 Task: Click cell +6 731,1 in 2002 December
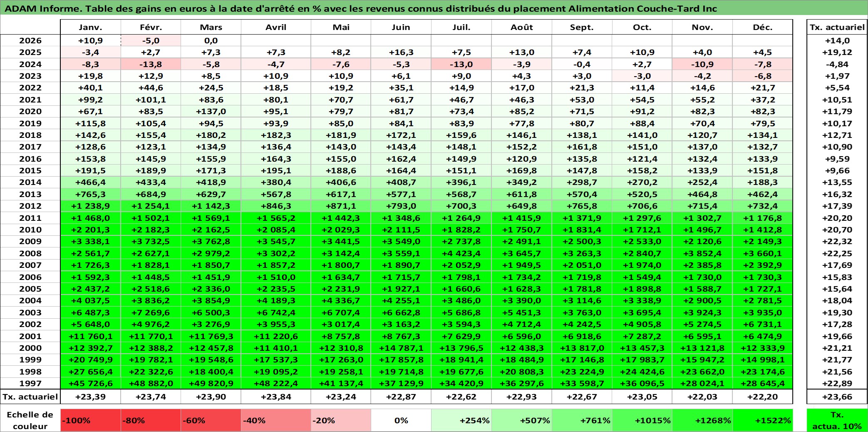pyautogui.click(x=763, y=324)
